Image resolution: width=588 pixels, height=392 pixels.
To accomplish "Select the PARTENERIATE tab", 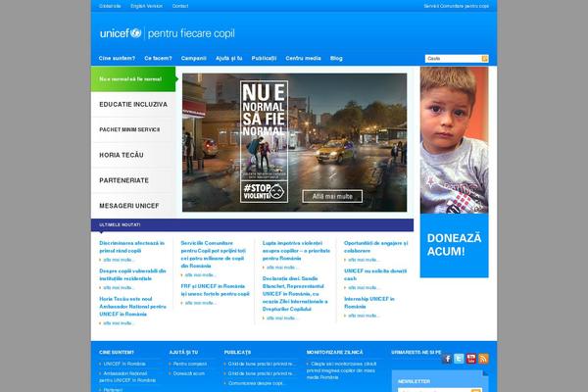I will (133, 180).
